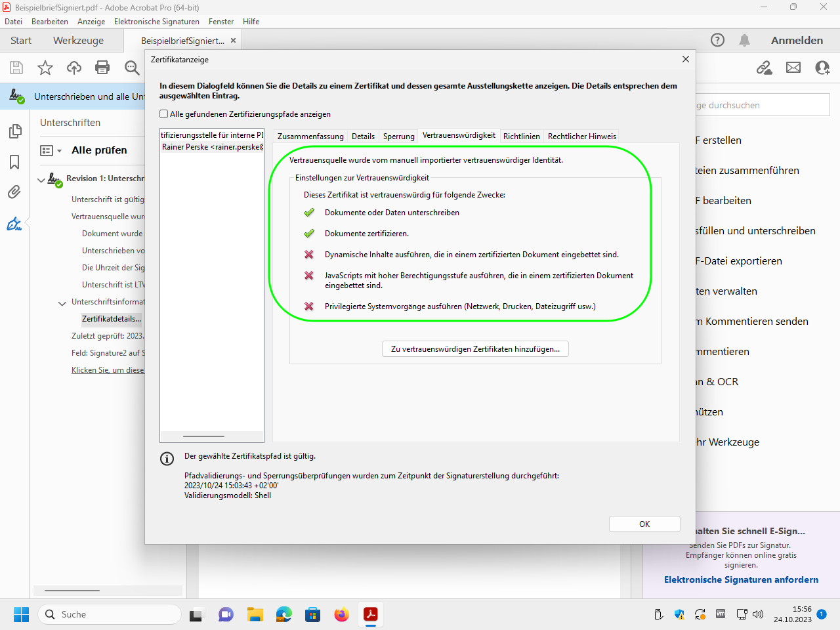Screen dimensions: 840x630
Task: Open the attachments paperclip panel icon
Action: (x=14, y=192)
